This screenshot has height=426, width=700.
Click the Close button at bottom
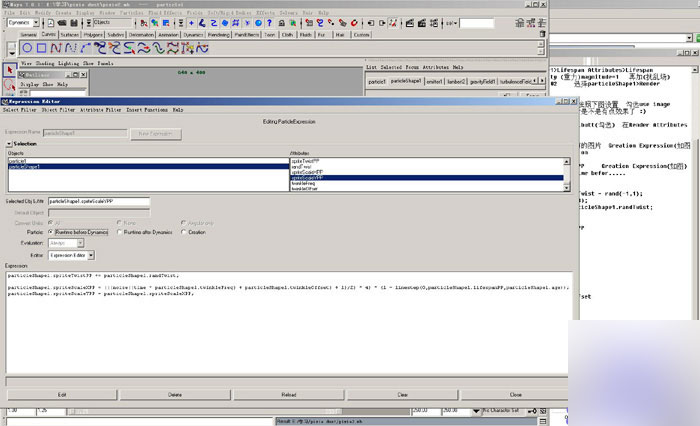coord(515,395)
